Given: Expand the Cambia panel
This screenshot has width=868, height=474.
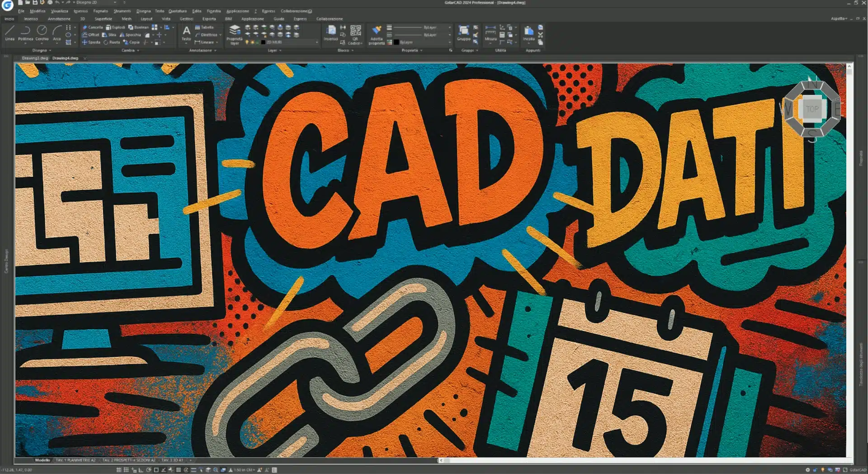Looking at the screenshot, I should 130,50.
